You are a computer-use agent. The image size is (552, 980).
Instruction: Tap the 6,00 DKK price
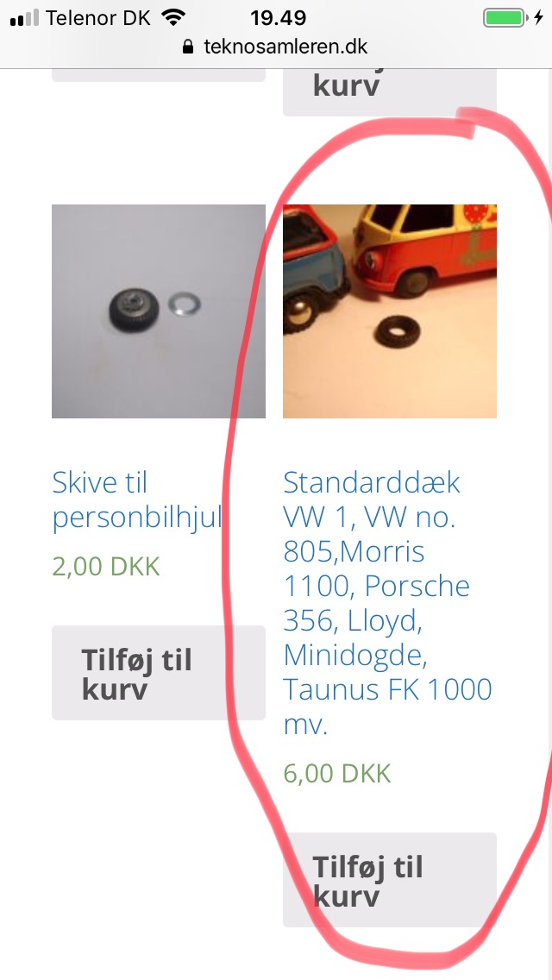[x=337, y=773]
